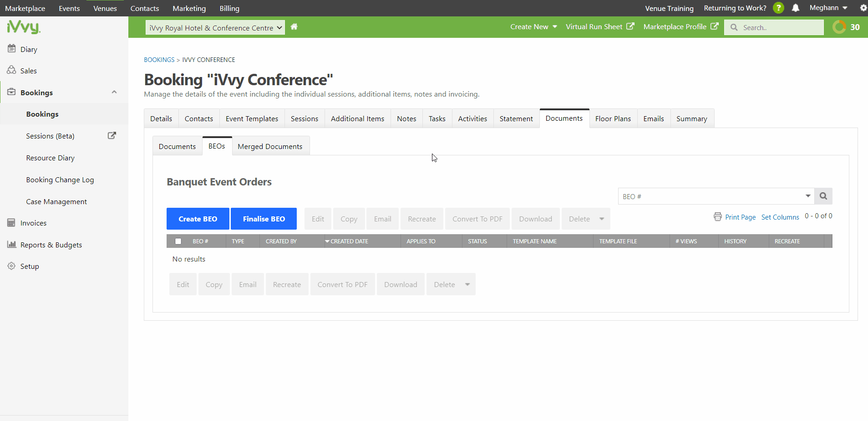
Task: Tick the select-all checkbox in BEO table header
Action: (x=178, y=241)
